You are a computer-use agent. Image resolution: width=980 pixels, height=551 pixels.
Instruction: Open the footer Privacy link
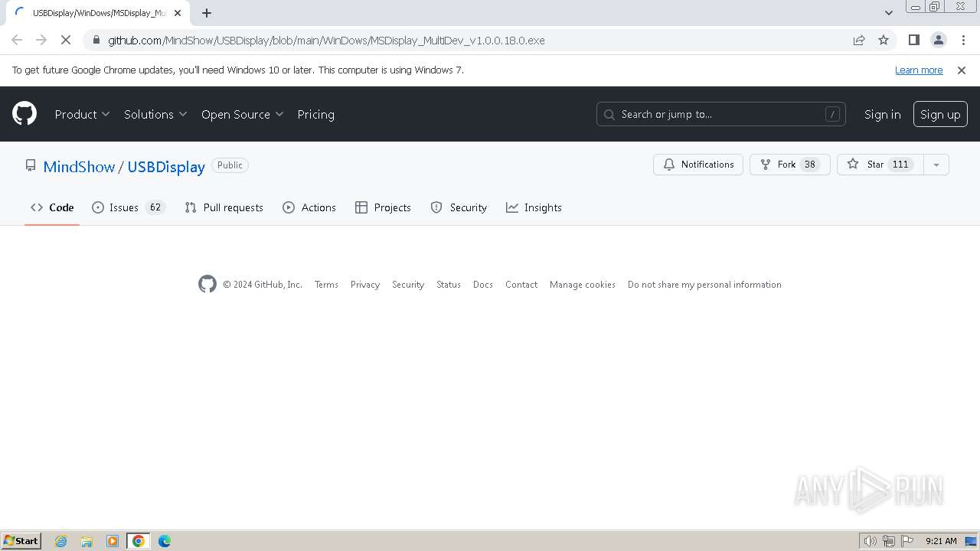[x=365, y=285]
